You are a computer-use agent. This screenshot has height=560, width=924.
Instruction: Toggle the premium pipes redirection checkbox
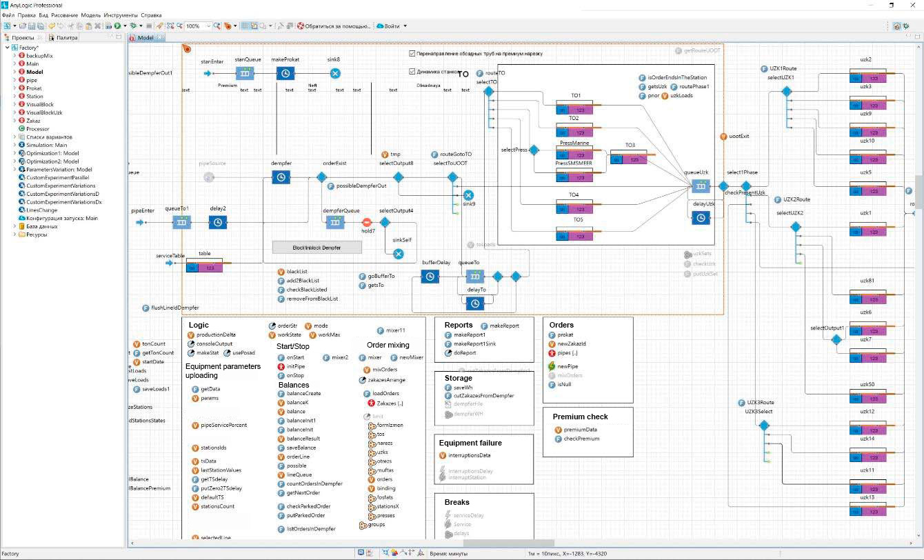pyautogui.click(x=412, y=53)
